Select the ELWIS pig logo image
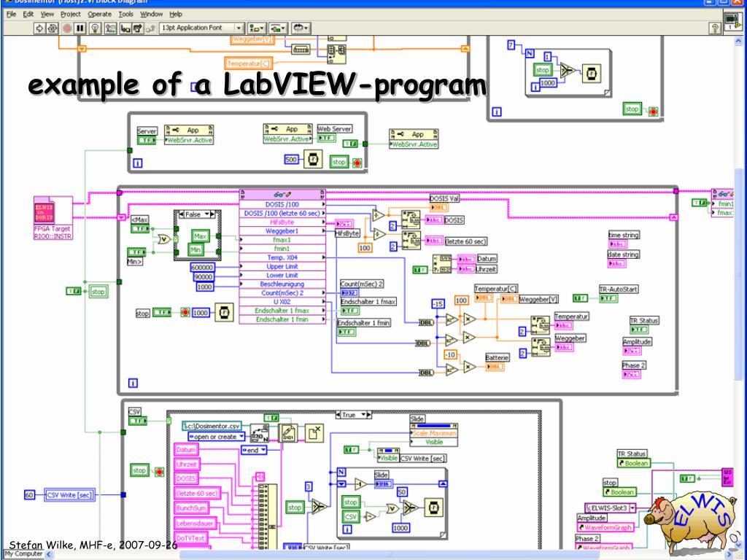747x560 pixels. [x=691, y=524]
